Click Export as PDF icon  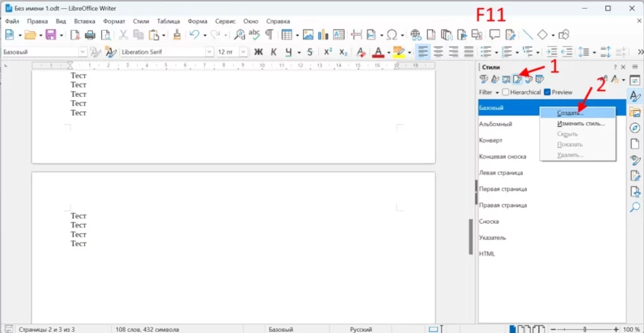75,35
